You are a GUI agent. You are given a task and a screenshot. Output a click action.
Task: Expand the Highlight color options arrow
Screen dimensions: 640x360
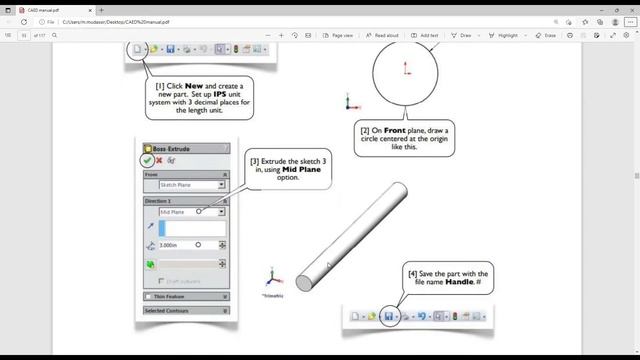pos(526,36)
